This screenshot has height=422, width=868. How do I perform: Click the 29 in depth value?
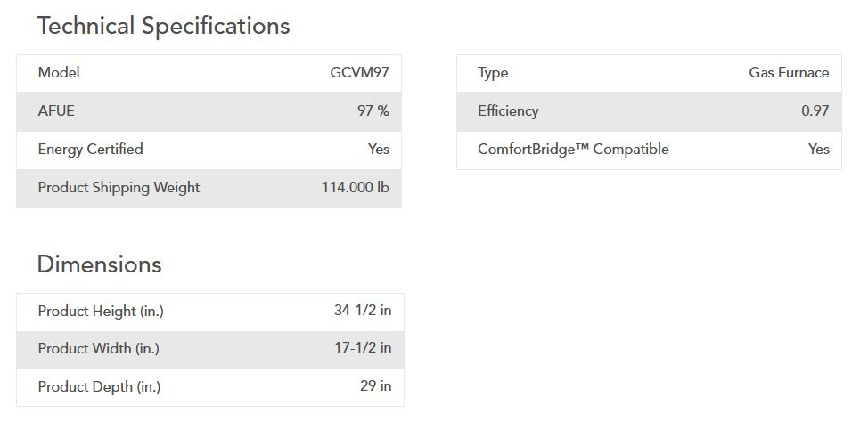click(374, 386)
